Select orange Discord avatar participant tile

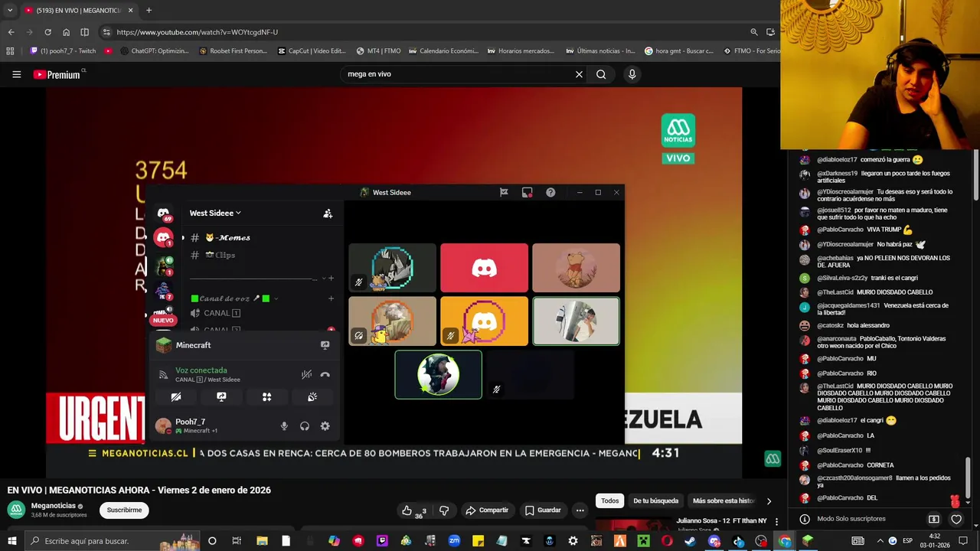point(484,321)
